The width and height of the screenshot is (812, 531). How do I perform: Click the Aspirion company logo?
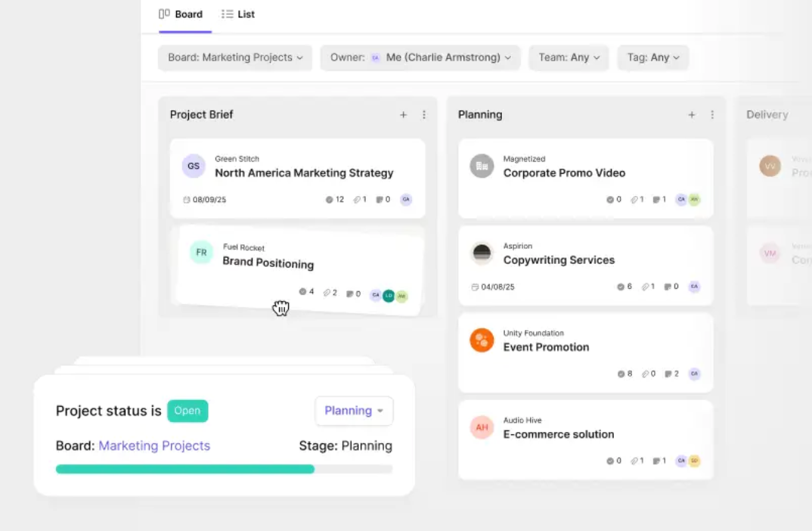(x=482, y=253)
